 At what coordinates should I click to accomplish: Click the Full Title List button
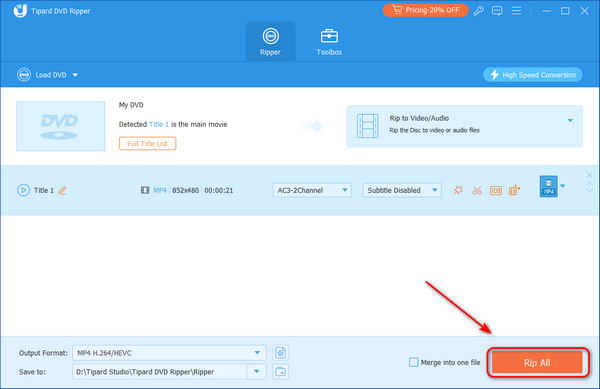[x=147, y=143]
